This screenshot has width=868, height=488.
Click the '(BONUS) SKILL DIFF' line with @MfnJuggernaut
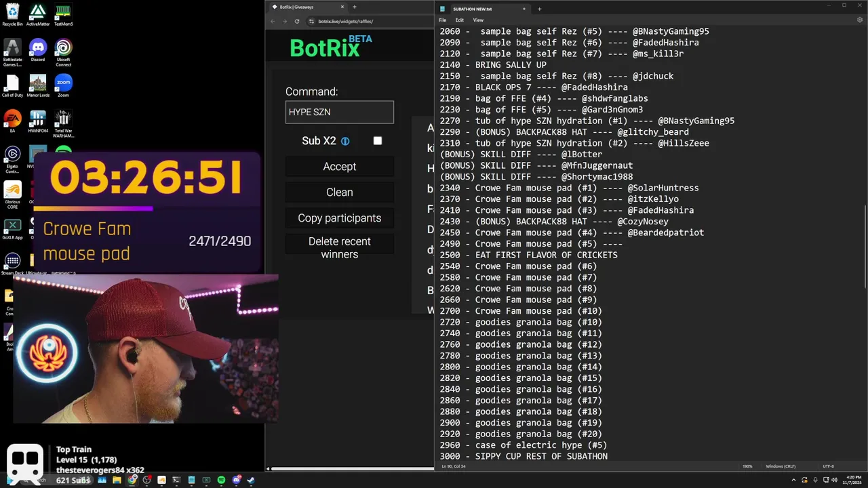[536, 165]
